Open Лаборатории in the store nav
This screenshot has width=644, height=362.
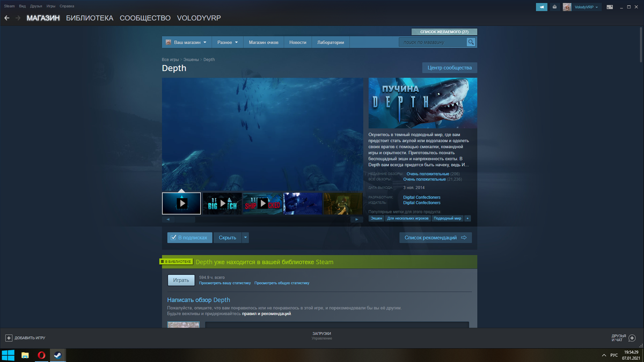coord(331,42)
